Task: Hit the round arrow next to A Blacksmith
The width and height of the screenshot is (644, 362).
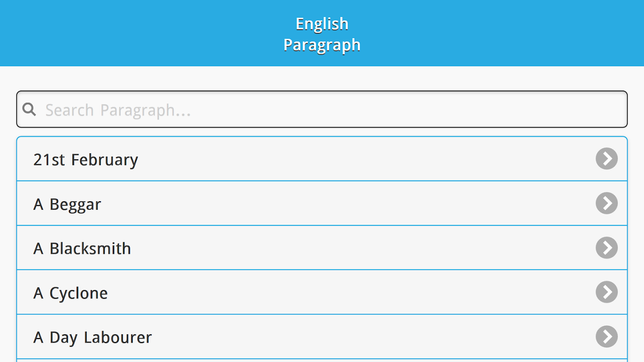Action: (x=606, y=248)
